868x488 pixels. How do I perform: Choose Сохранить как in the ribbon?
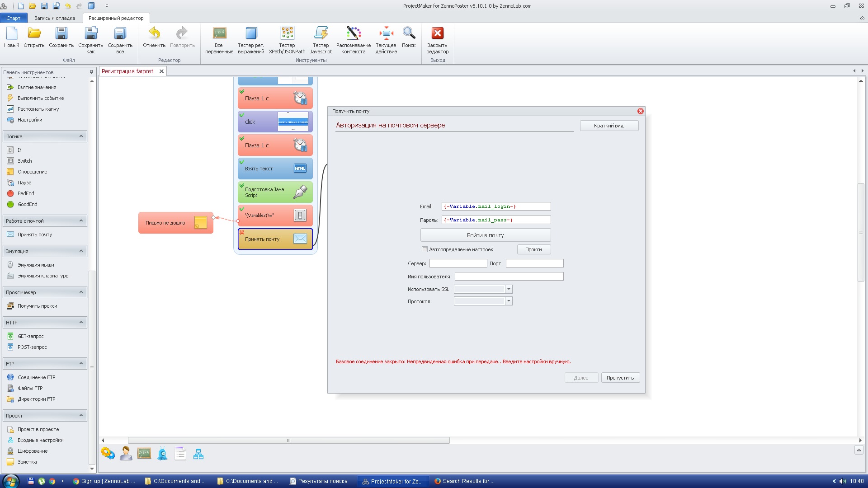pos(90,40)
